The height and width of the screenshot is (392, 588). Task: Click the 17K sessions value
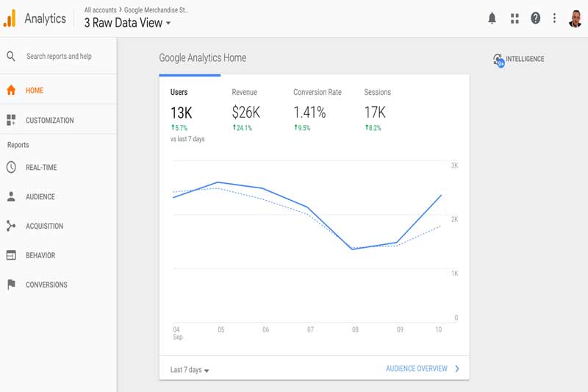375,113
